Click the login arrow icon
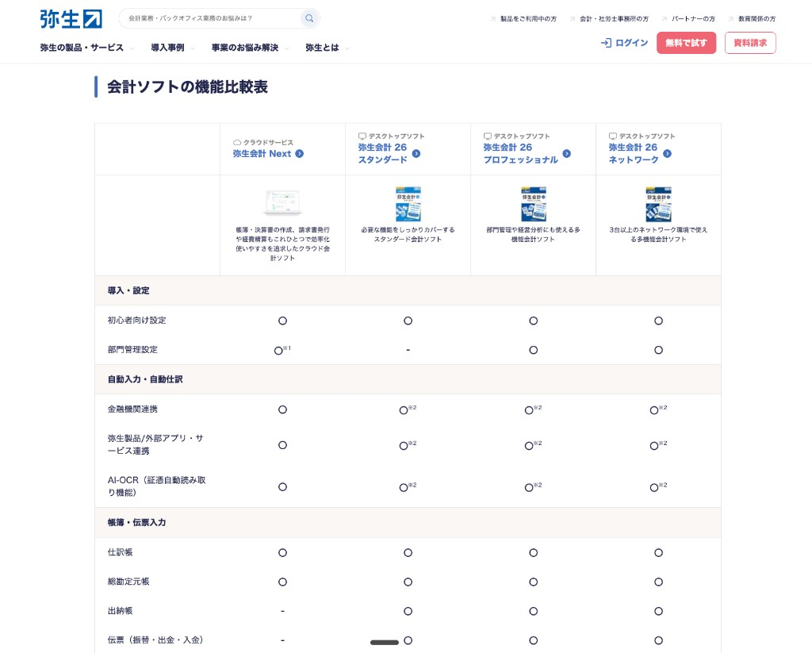 tap(606, 43)
